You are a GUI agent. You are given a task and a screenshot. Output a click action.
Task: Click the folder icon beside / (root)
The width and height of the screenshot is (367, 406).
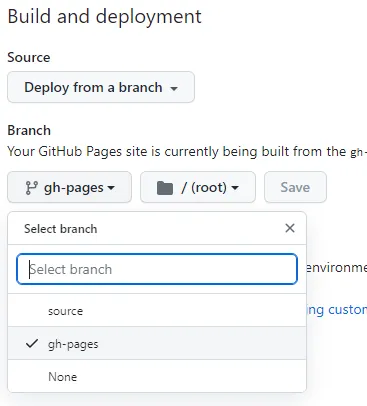click(x=165, y=188)
